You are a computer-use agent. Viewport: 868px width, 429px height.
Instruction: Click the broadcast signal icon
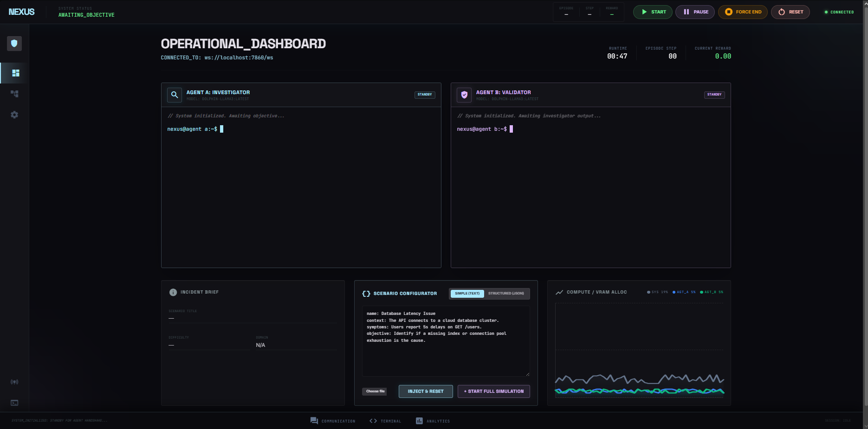14,382
